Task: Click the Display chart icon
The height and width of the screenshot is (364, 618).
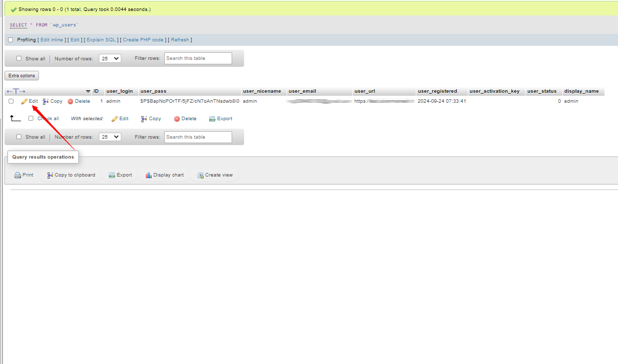Action: pos(148,175)
